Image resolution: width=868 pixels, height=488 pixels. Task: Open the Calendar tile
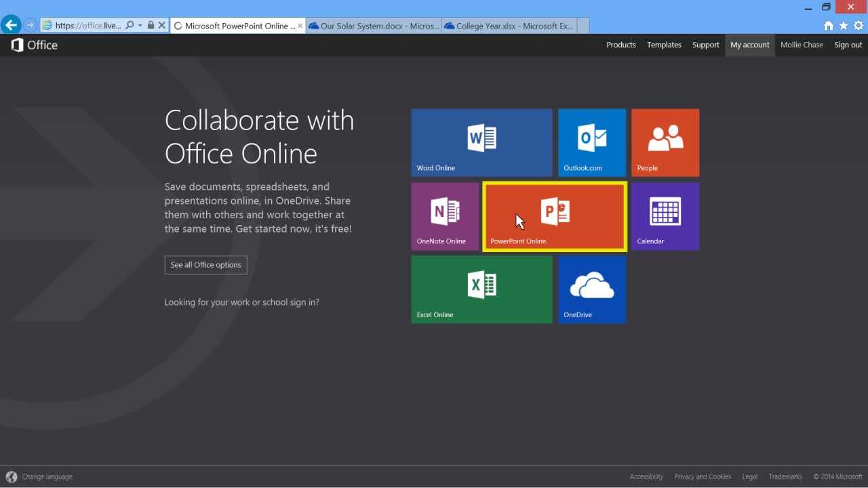click(665, 216)
